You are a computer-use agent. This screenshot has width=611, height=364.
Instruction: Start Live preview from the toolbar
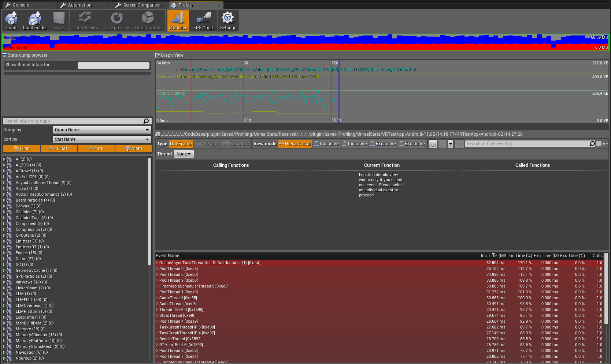(x=116, y=20)
